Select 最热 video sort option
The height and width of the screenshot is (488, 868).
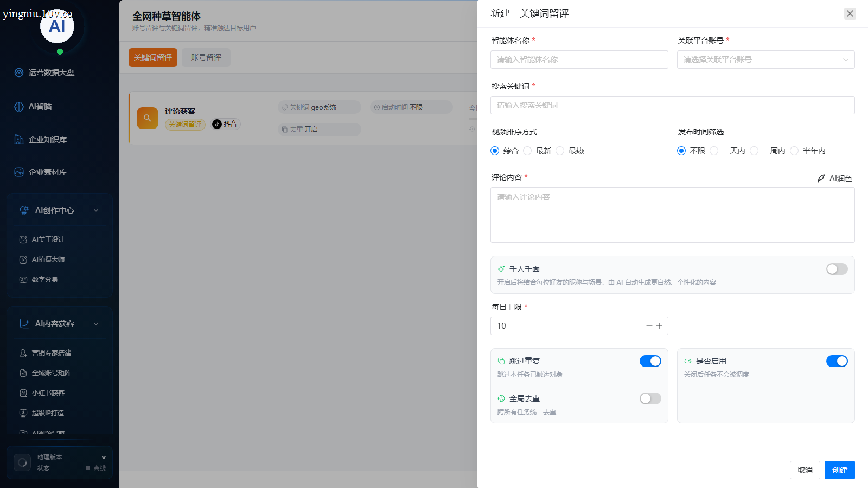pos(560,151)
